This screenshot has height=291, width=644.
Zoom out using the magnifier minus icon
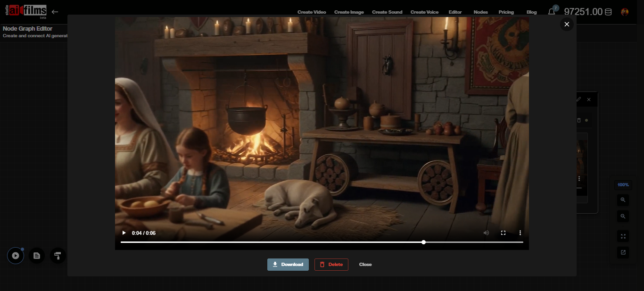[x=622, y=216]
